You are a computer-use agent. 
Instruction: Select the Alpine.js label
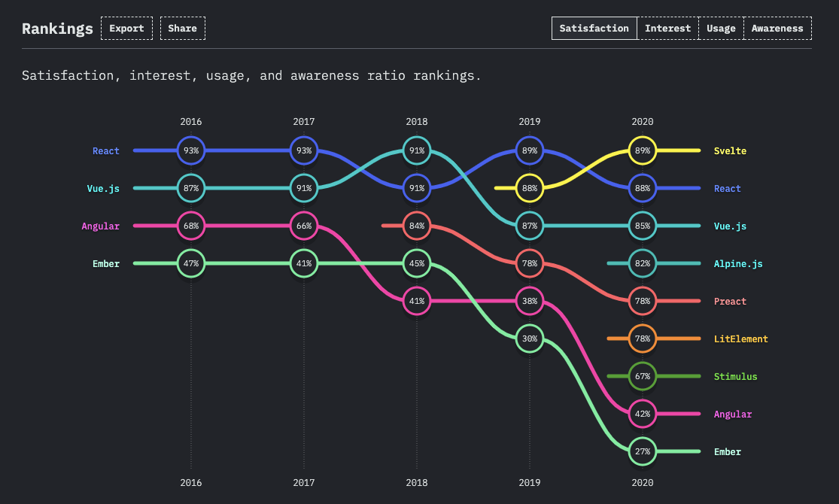pos(737,263)
